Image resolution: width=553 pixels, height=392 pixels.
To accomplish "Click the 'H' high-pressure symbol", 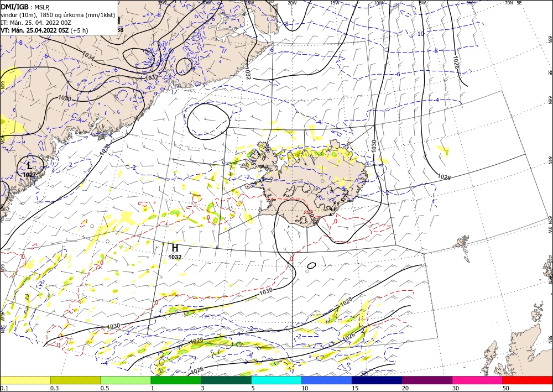I will pos(175,248).
